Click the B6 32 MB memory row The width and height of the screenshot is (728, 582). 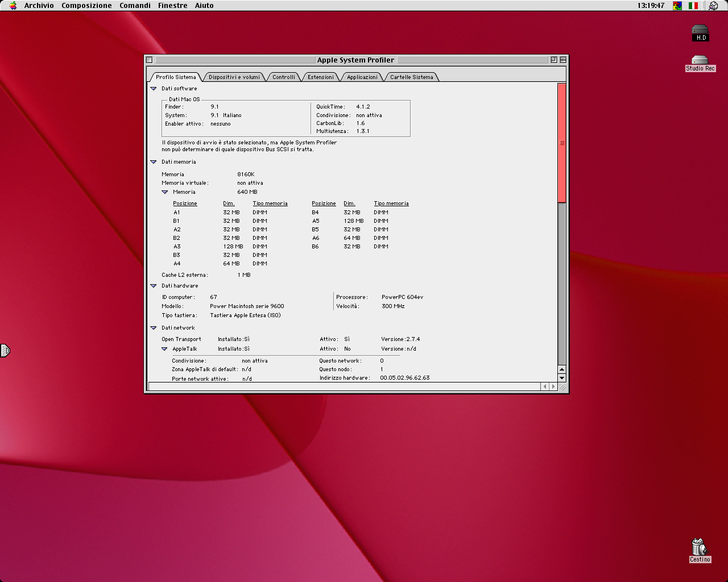(350, 247)
